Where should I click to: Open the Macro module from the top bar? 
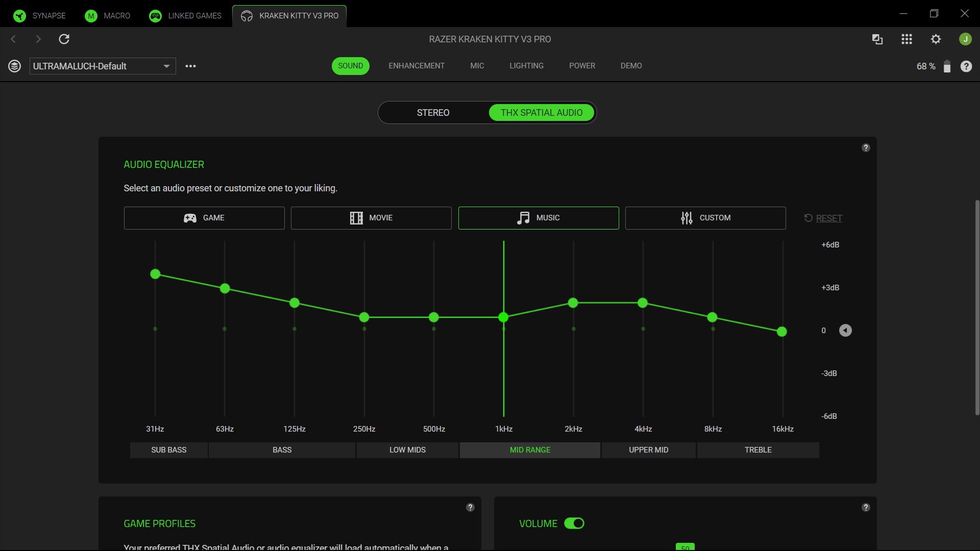(107, 15)
